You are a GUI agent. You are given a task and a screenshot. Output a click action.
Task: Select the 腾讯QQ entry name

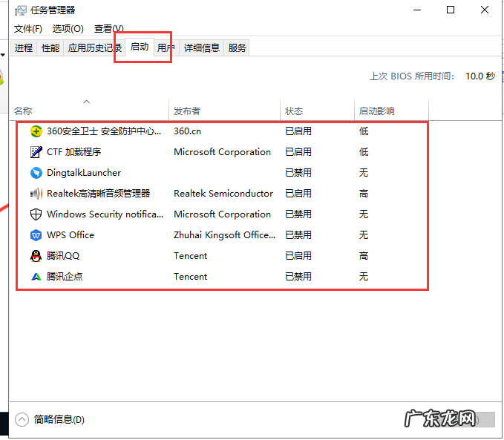tap(63, 256)
